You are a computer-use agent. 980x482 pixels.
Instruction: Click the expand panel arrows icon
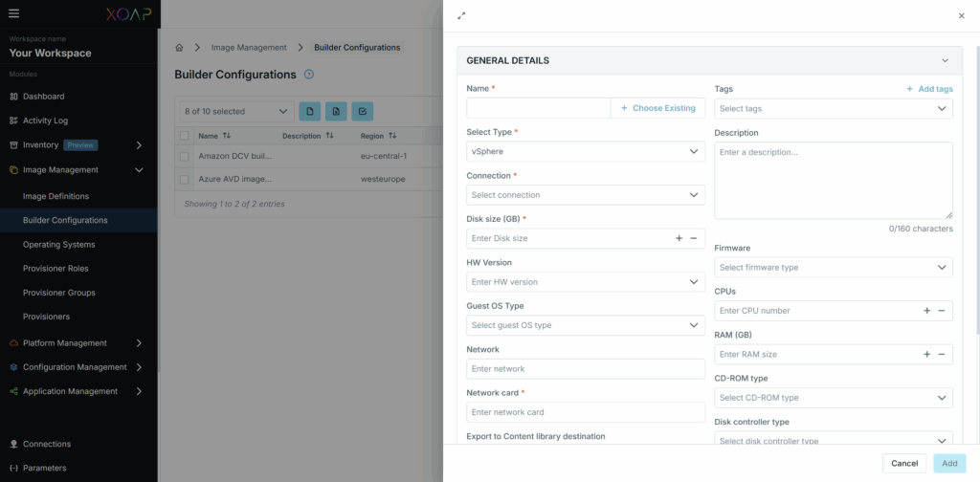click(461, 15)
